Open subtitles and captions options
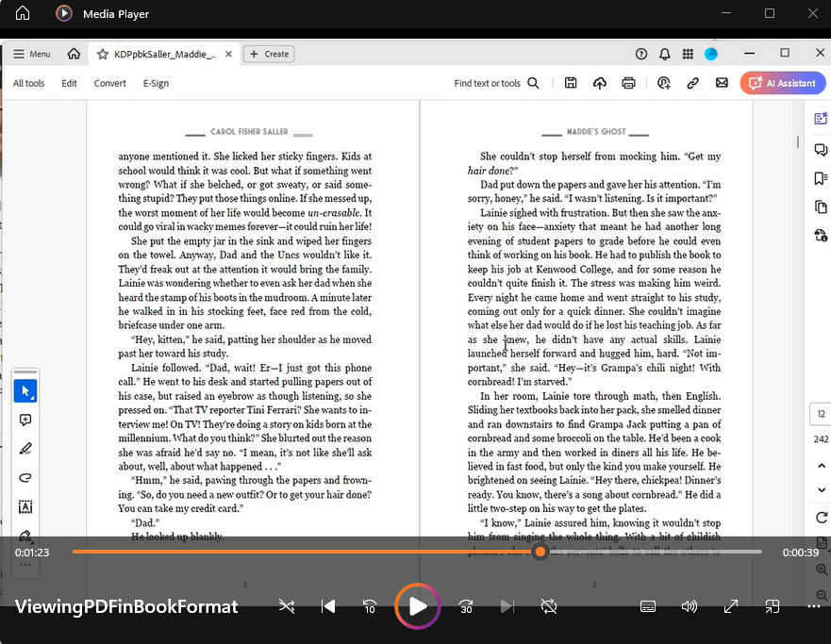The height and width of the screenshot is (644, 831). (648, 606)
